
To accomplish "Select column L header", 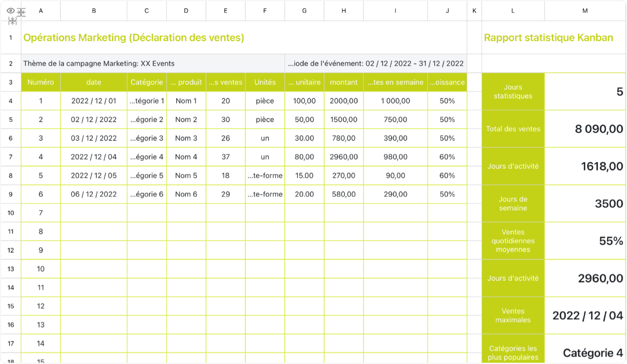I will tap(513, 11).
